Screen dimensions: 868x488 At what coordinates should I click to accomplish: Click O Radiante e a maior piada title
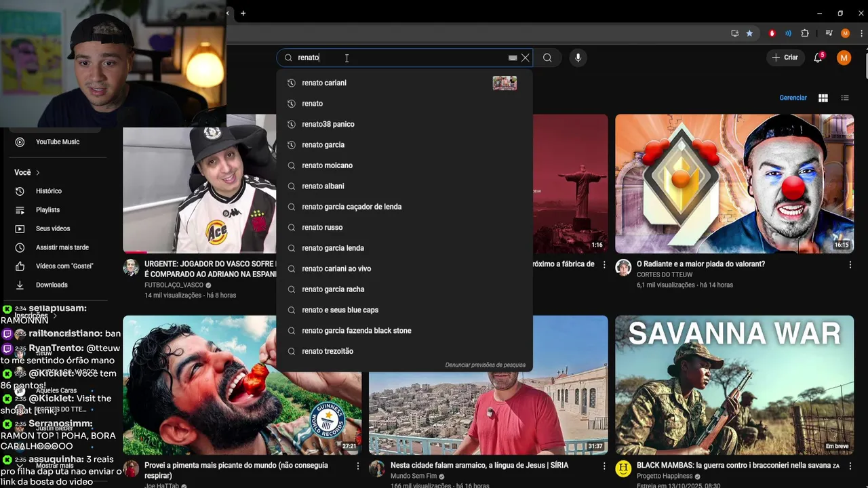tap(701, 264)
